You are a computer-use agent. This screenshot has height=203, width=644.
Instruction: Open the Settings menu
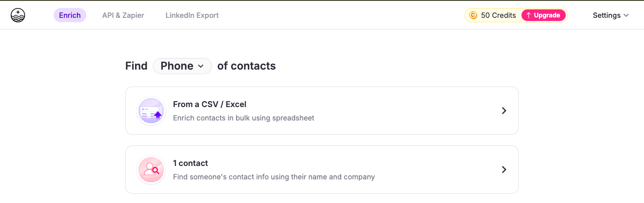pyautogui.click(x=606, y=16)
